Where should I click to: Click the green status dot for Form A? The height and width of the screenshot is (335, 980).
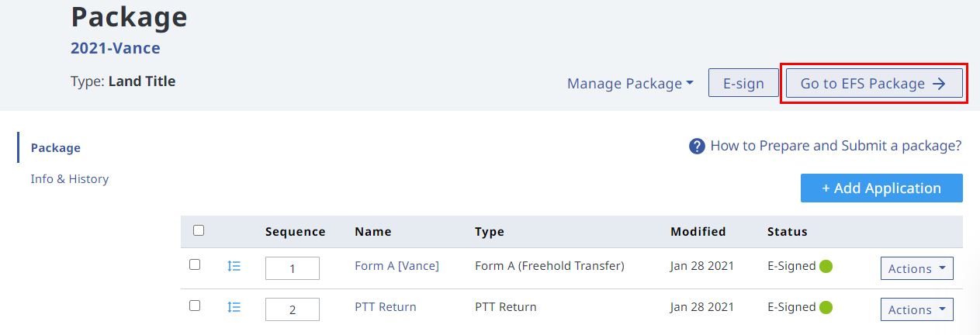826,266
